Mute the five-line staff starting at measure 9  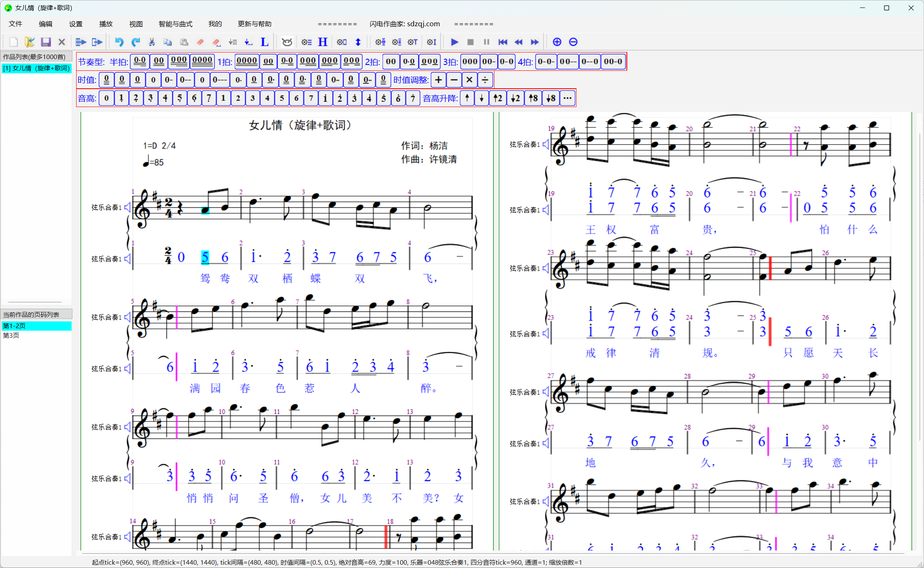coord(127,427)
